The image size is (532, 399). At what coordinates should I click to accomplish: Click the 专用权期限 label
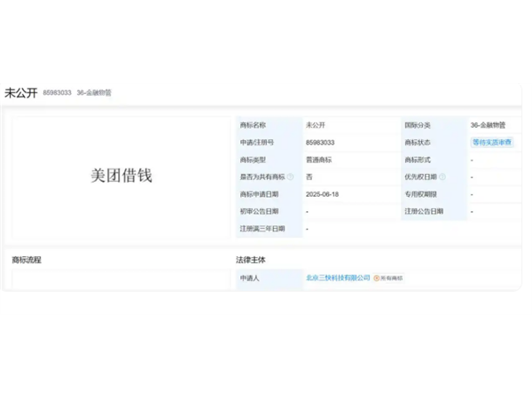420,194
